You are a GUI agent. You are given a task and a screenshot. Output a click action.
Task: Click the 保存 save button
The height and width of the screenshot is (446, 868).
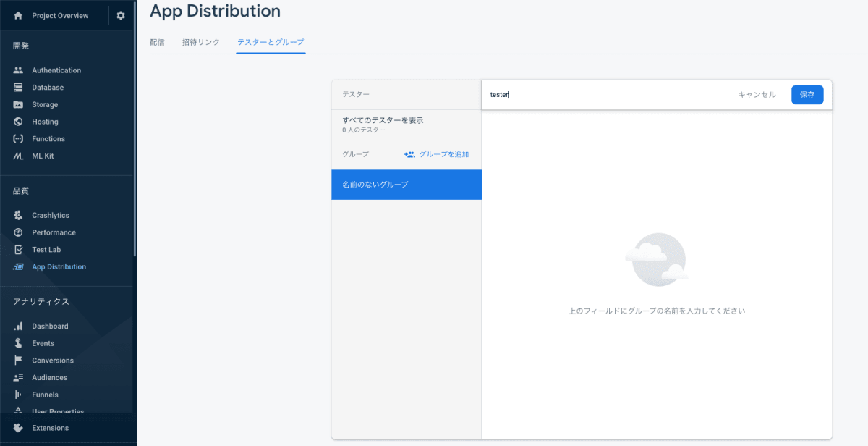[807, 95]
